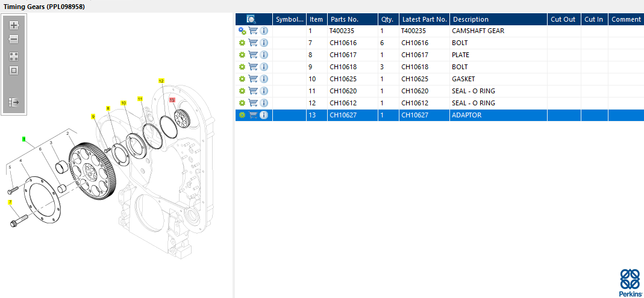Select yellow callout 9 in the diagram
Image resolution: width=644 pixels, height=298 pixels.
(93, 117)
